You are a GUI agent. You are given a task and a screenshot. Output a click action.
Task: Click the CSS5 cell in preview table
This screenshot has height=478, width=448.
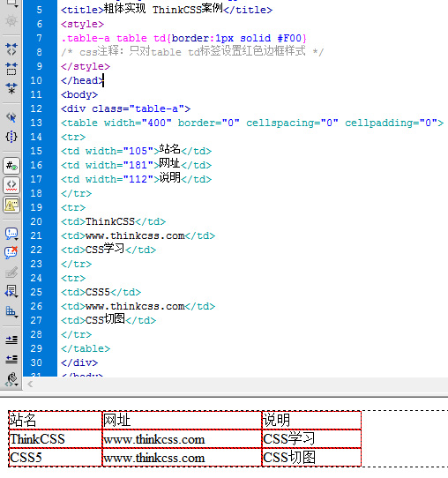[56, 457]
